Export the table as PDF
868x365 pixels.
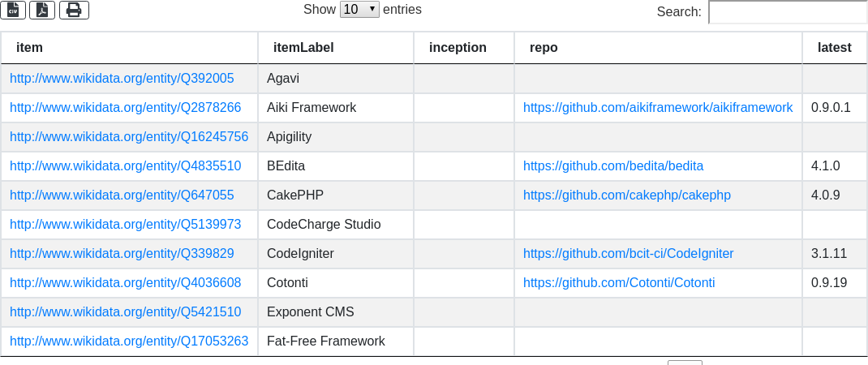42,10
